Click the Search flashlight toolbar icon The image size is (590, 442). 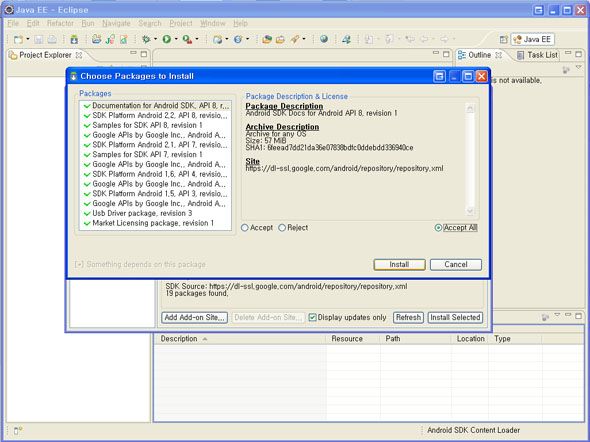295,39
